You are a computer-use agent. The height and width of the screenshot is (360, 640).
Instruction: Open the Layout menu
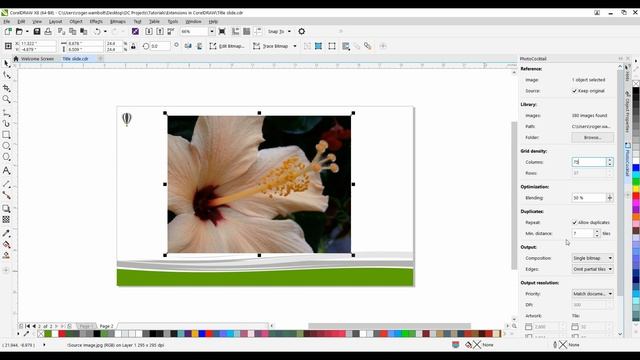pos(56,21)
